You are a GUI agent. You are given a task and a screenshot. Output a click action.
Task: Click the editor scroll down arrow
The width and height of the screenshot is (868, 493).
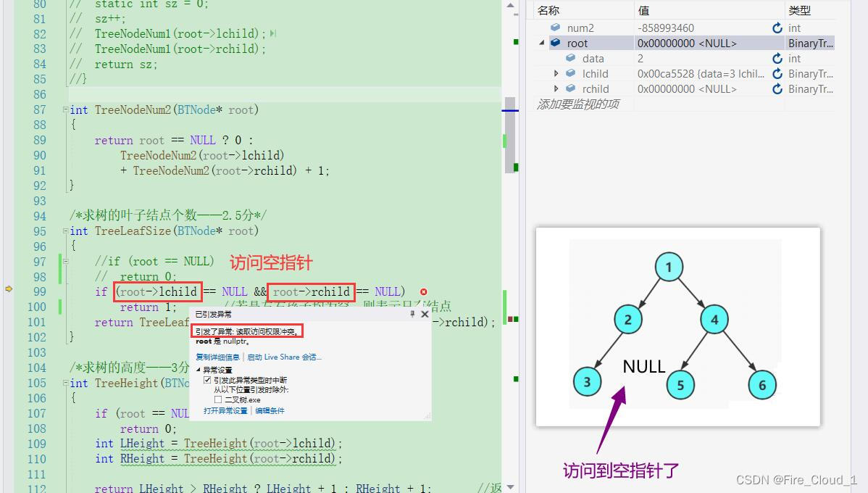coord(510,487)
